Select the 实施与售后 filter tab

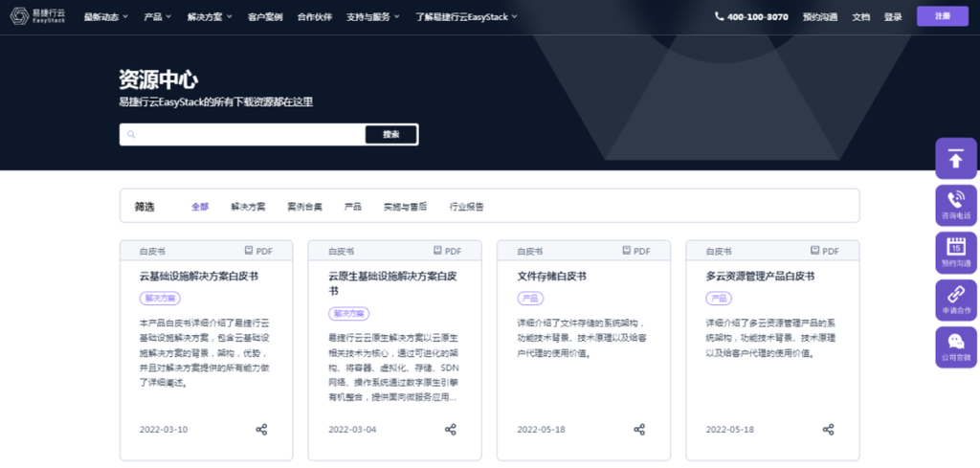pyautogui.click(x=406, y=207)
